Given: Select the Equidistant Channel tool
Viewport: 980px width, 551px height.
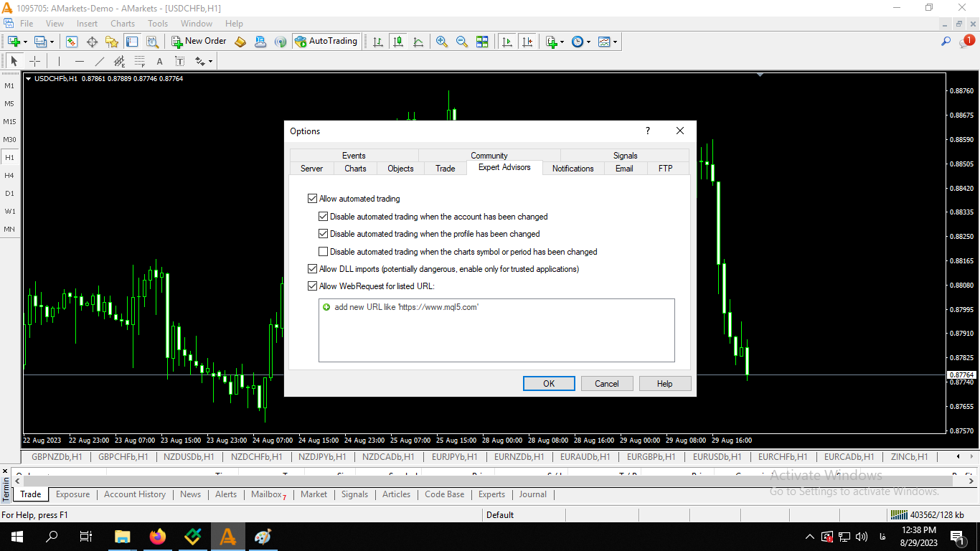Looking at the screenshot, I should coord(119,61).
